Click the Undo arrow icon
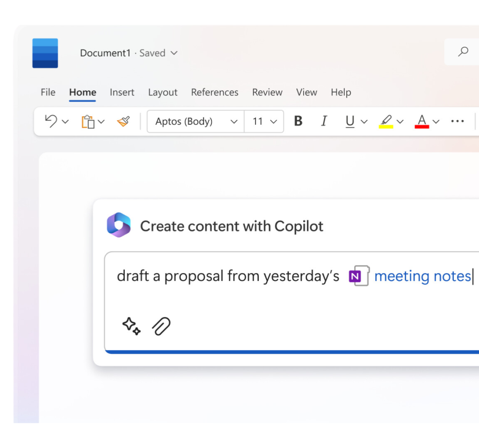Viewport: 479px width, 448px height. (x=51, y=121)
